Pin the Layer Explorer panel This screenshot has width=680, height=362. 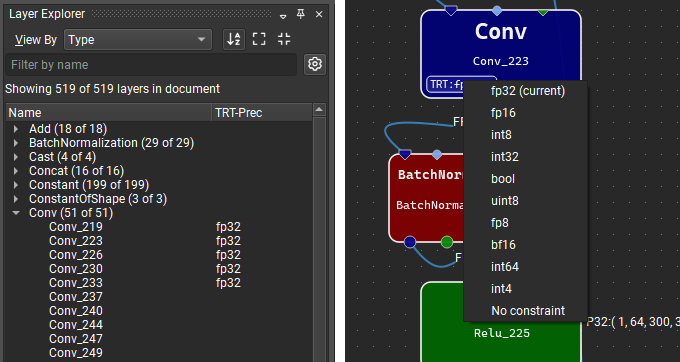(301, 14)
